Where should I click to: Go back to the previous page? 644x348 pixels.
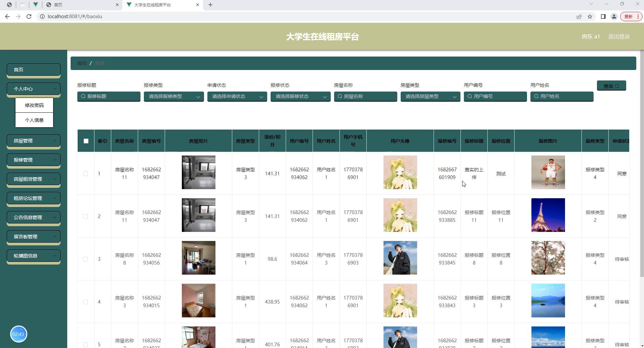coord(7,16)
